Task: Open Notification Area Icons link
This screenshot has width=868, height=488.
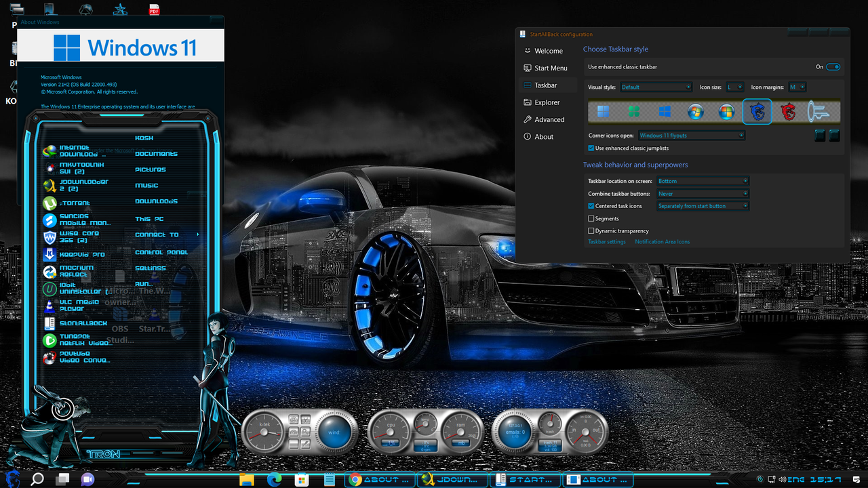Action: click(663, 241)
